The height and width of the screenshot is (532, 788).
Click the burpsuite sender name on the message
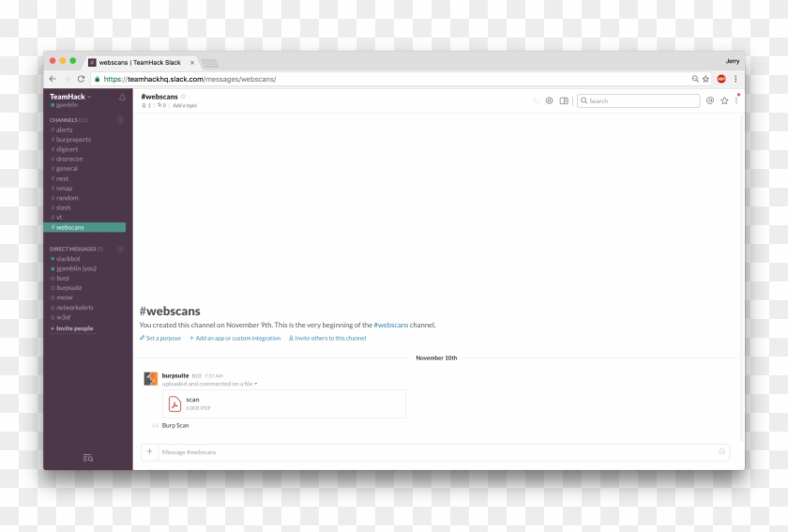pyautogui.click(x=175, y=375)
